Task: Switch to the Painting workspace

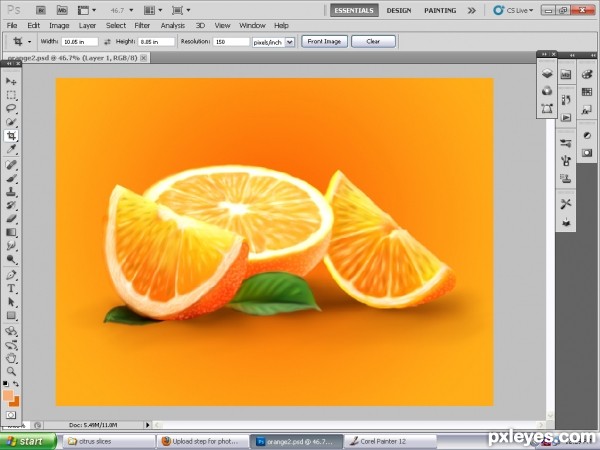Action: 440,11
